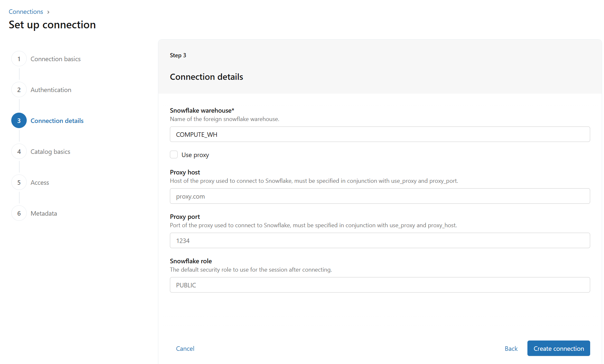The width and height of the screenshot is (604, 364).
Task: Click the breadcrumb chevron after Connections
Action: click(x=48, y=12)
